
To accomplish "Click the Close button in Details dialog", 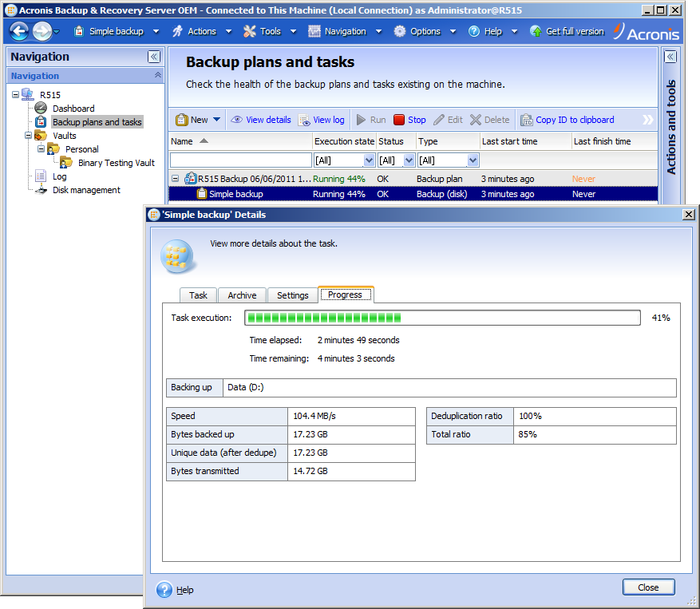I will click(648, 587).
